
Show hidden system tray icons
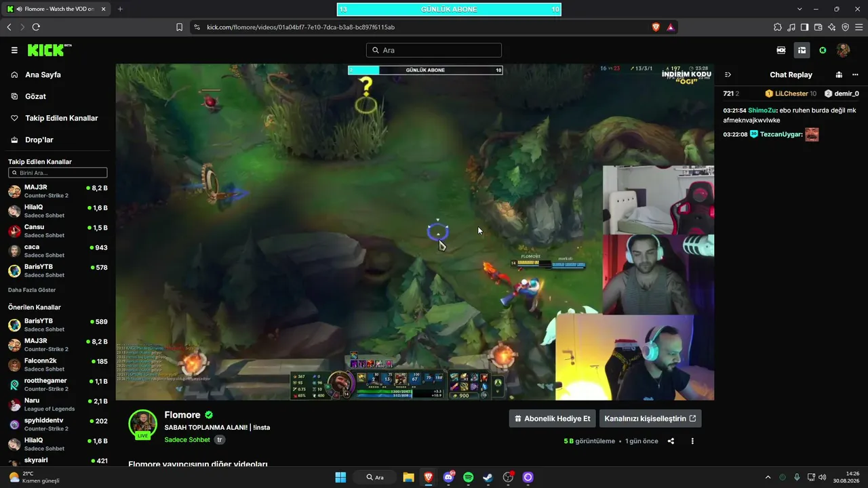(768, 477)
